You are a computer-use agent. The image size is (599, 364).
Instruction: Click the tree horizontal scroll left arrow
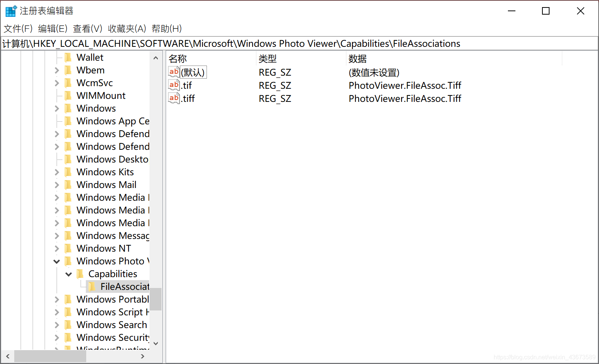click(x=7, y=356)
